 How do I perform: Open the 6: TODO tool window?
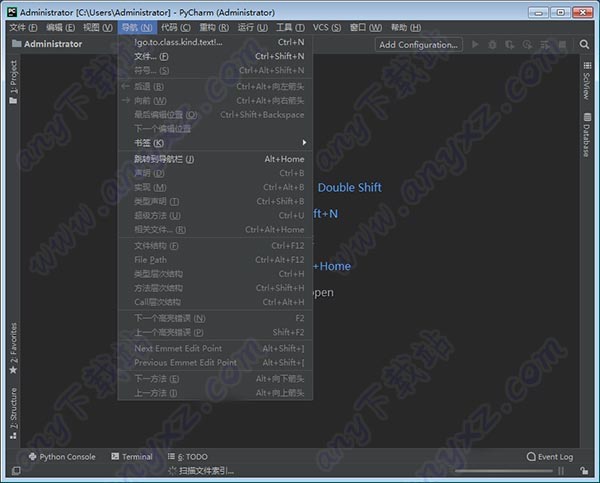[188, 457]
